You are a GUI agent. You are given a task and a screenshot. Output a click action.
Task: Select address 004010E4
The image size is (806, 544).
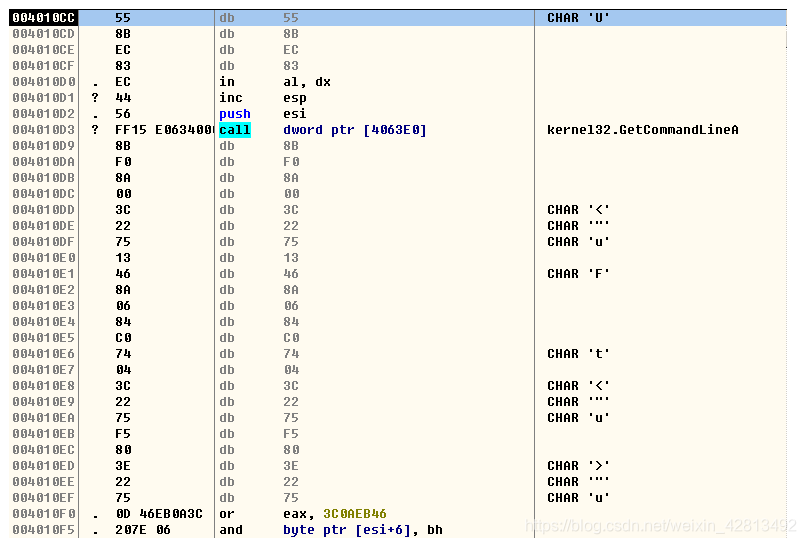44,321
